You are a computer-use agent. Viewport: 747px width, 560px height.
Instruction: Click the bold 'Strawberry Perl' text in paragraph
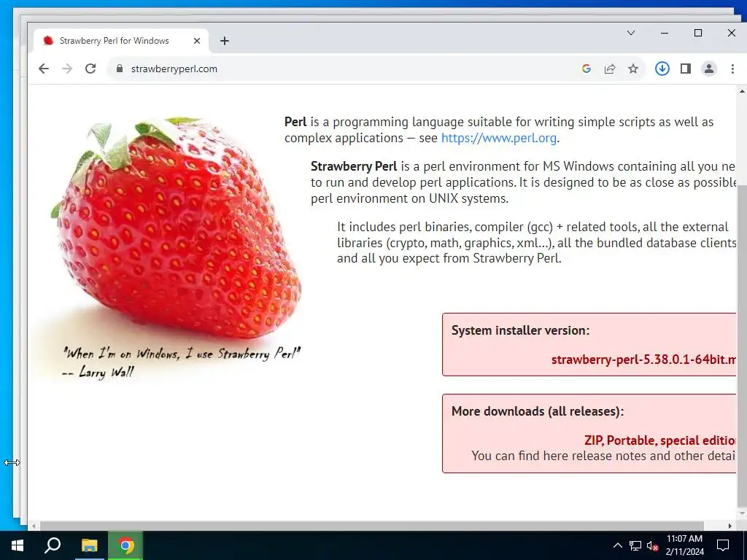(354, 166)
